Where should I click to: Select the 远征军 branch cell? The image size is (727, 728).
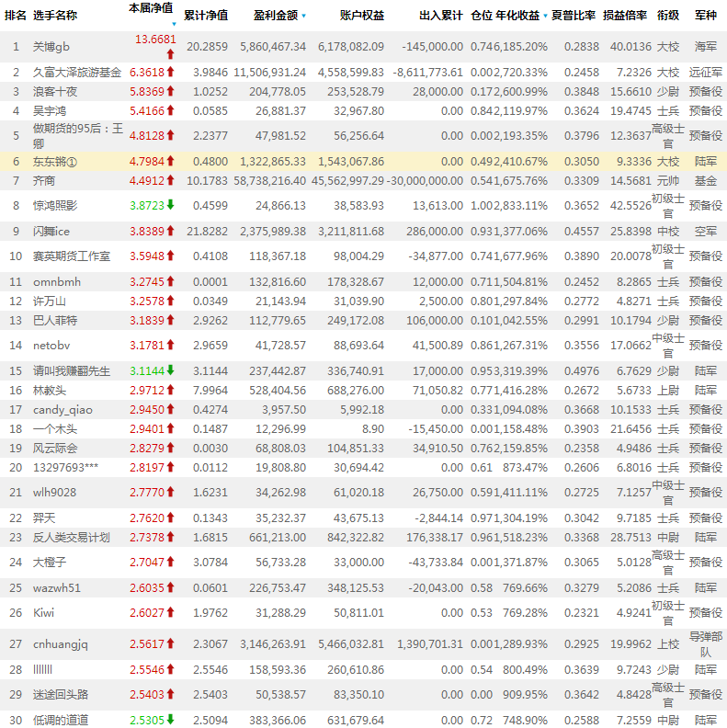(x=706, y=73)
